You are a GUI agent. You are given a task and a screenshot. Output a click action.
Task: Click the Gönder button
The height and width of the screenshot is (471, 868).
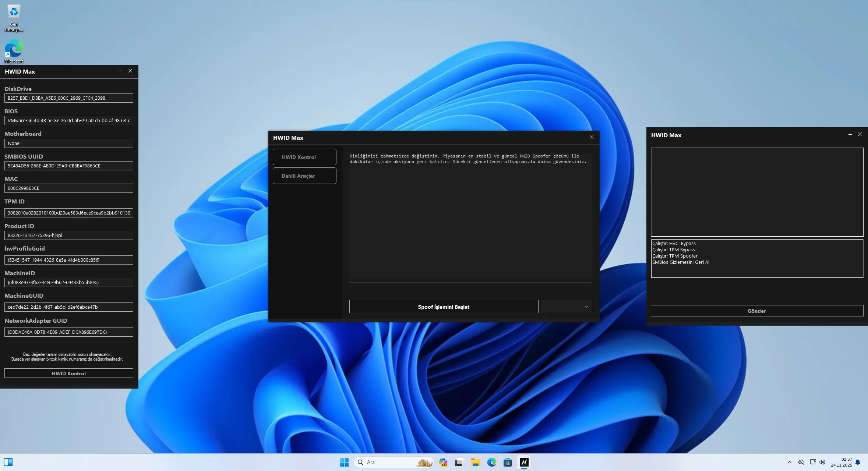[x=756, y=311]
